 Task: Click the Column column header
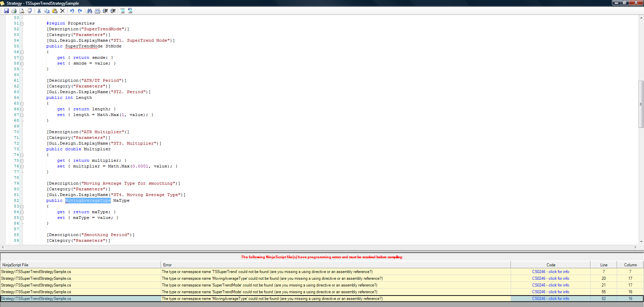tap(630, 265)
